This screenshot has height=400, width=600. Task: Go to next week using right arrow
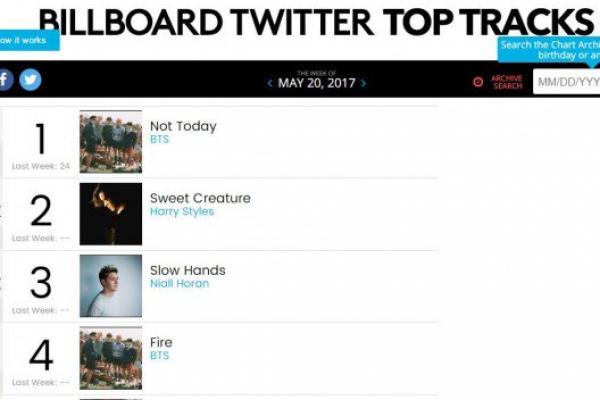click(x=363, y=83)
